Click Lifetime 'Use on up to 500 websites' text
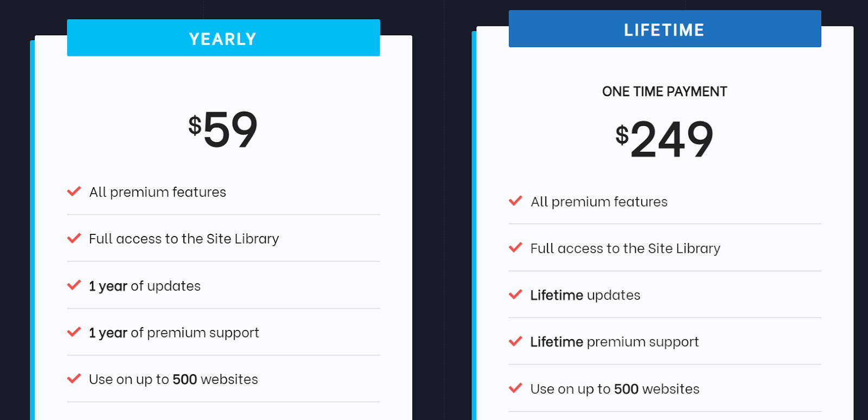The width and height of the screenshot is (868, 420). pos(615,389)
